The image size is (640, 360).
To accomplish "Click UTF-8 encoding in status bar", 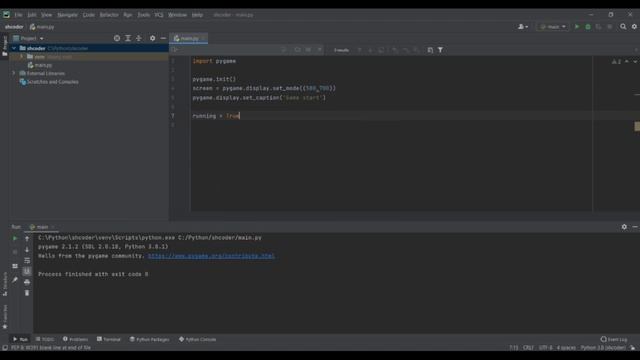I will 545,348.
